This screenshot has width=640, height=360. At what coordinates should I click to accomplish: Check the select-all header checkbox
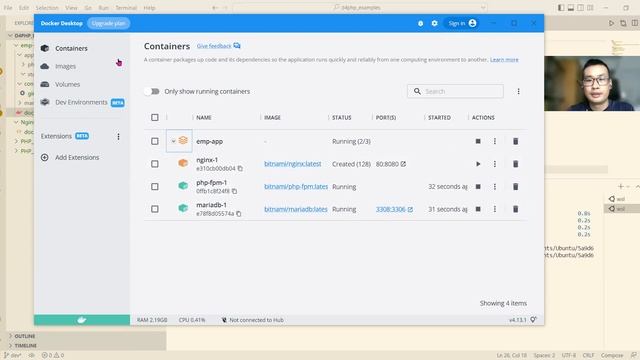pos(155,118)
